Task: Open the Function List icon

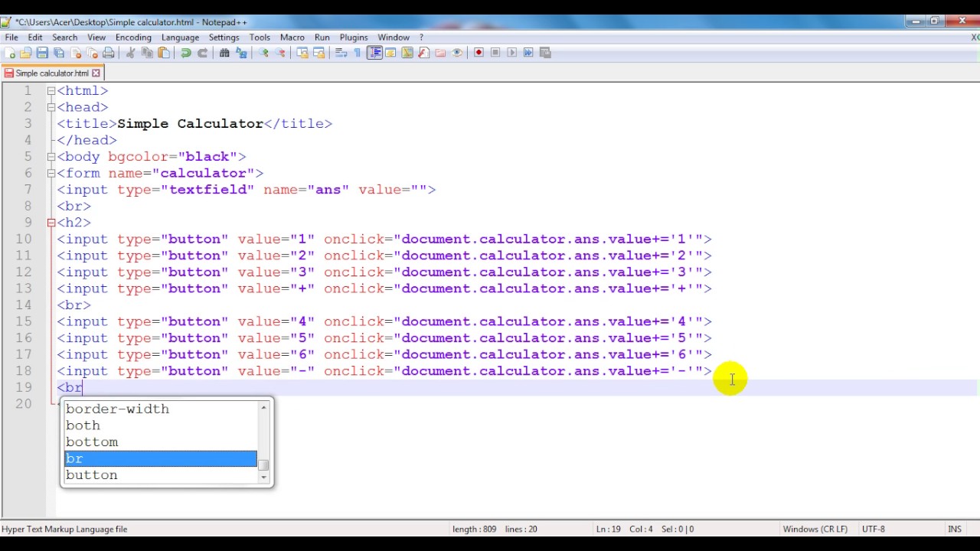Action: (x=423, y=53)
